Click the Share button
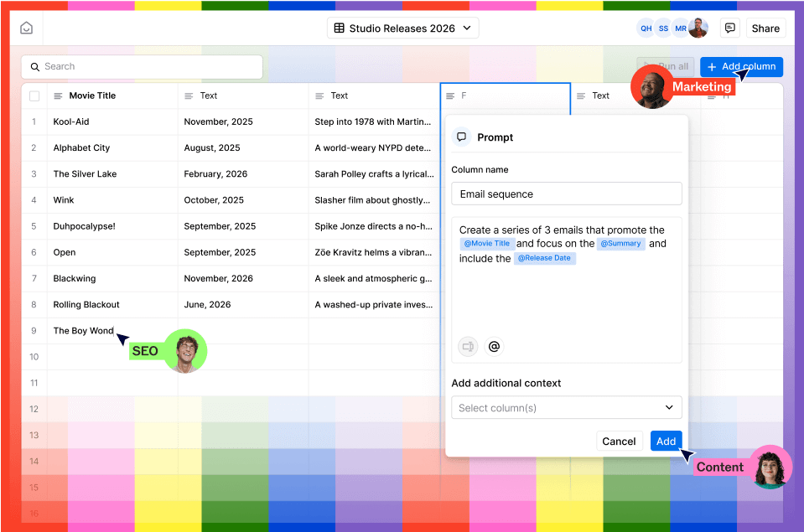The width and height of the screenshot is (804, 532). point(765,28)
